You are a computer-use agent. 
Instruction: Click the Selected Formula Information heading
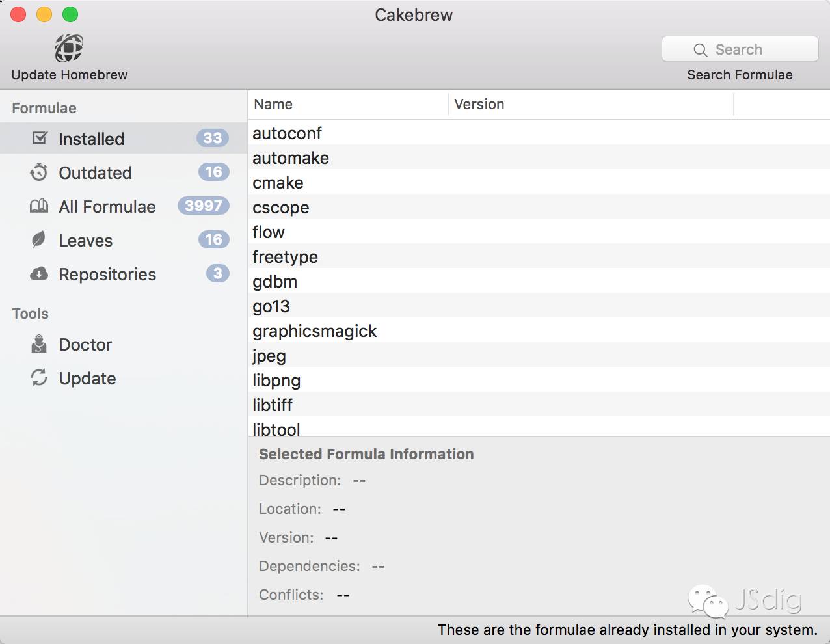[366, 454]
